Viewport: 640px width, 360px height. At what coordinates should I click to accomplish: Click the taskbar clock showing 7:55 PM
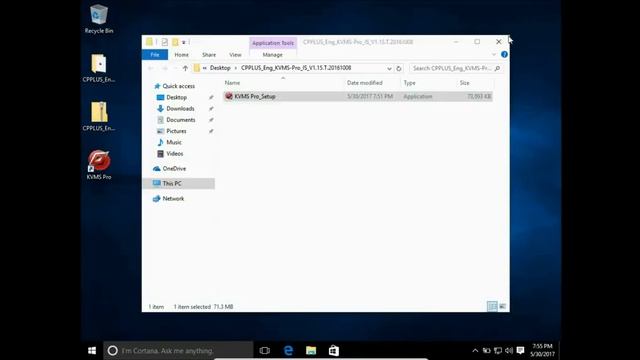[x=542, y=351]
